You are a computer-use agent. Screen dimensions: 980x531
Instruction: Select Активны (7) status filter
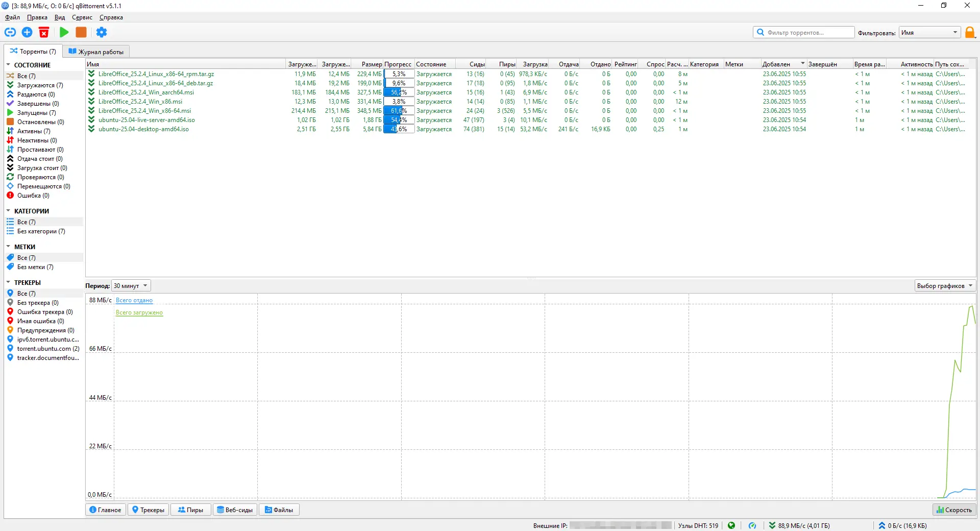[34, 131]
